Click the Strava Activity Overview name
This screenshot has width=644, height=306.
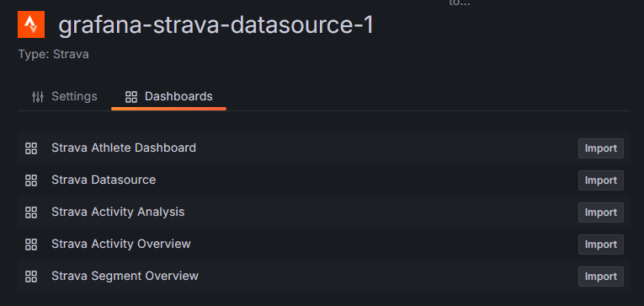(x=121, y=244)
